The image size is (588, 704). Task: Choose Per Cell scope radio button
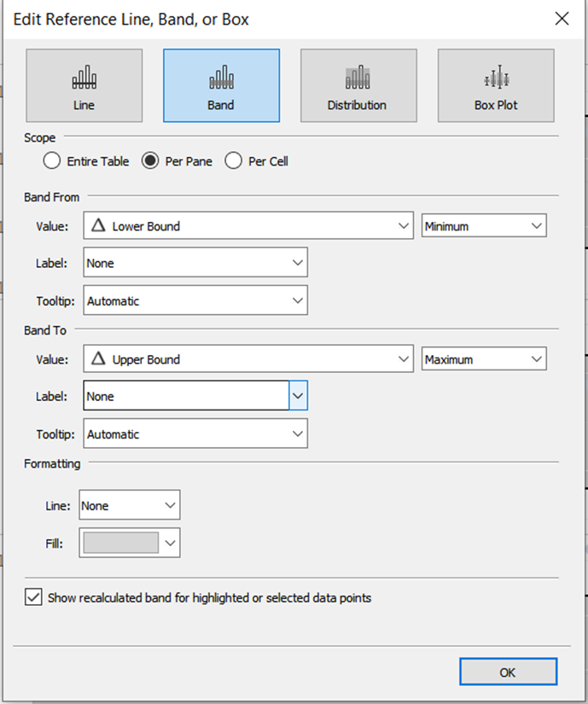(x=234, y=160)
